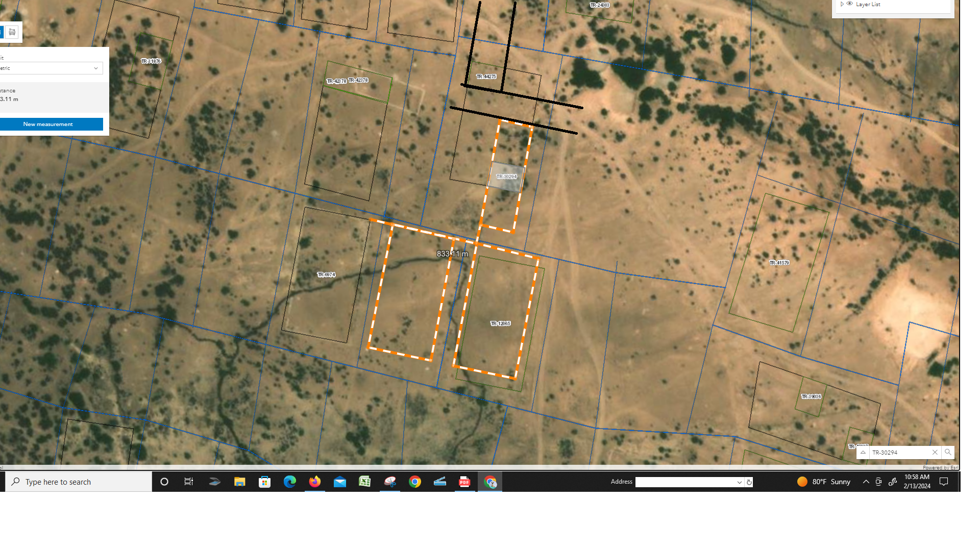Image resolution: width=980 pixels, height=551 pixels.
Task: Select the TR-30294 highlighted parcel label
Action: point(506,177)
